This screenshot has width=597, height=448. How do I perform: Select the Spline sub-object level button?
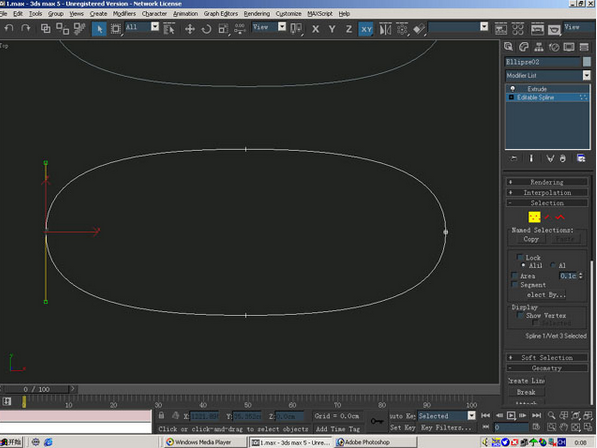[x=560, y=217]
